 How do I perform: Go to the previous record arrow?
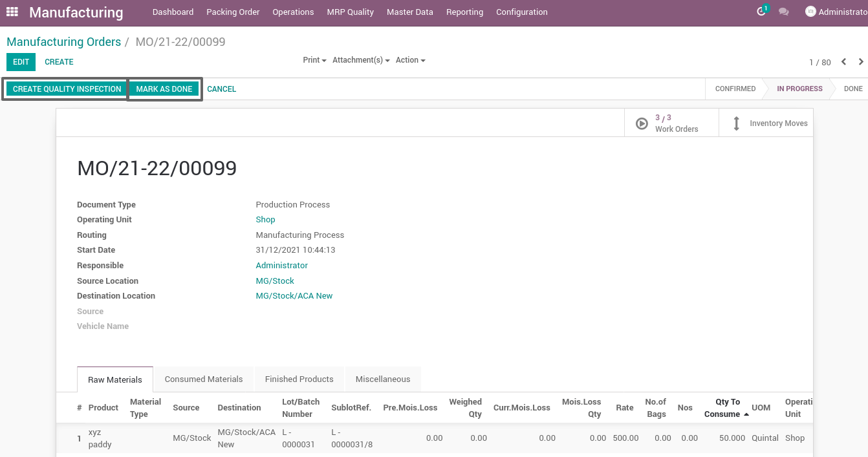click(x=843, y=62)
